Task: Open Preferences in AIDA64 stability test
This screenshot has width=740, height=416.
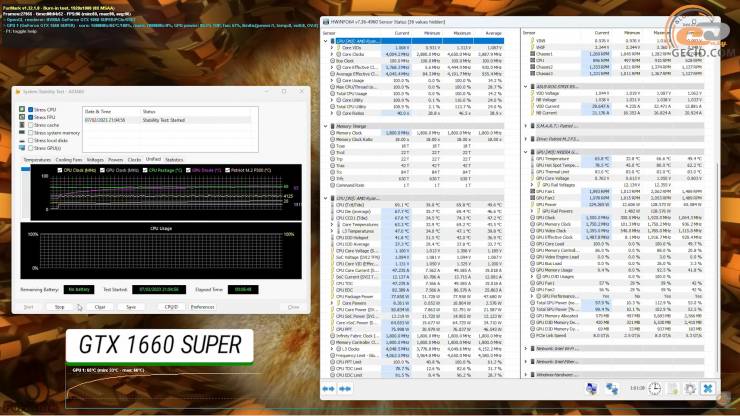Action: [202, 307]
